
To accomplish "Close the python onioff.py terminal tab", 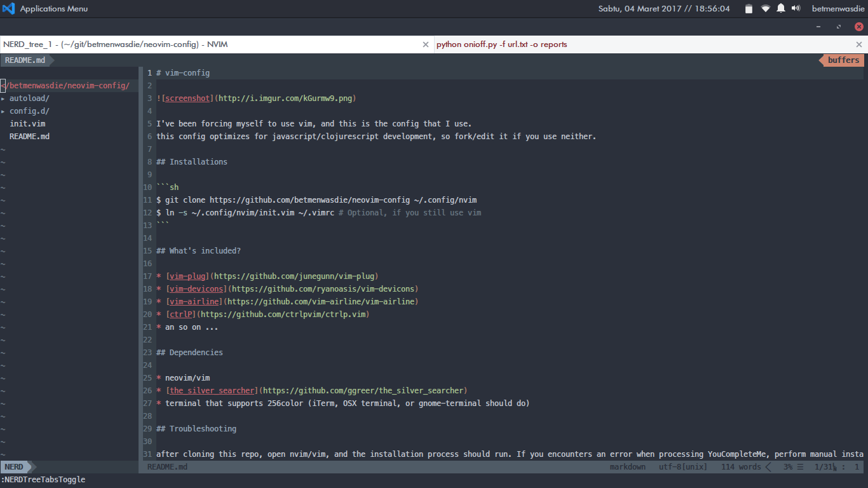I will (x=859, y=44).
